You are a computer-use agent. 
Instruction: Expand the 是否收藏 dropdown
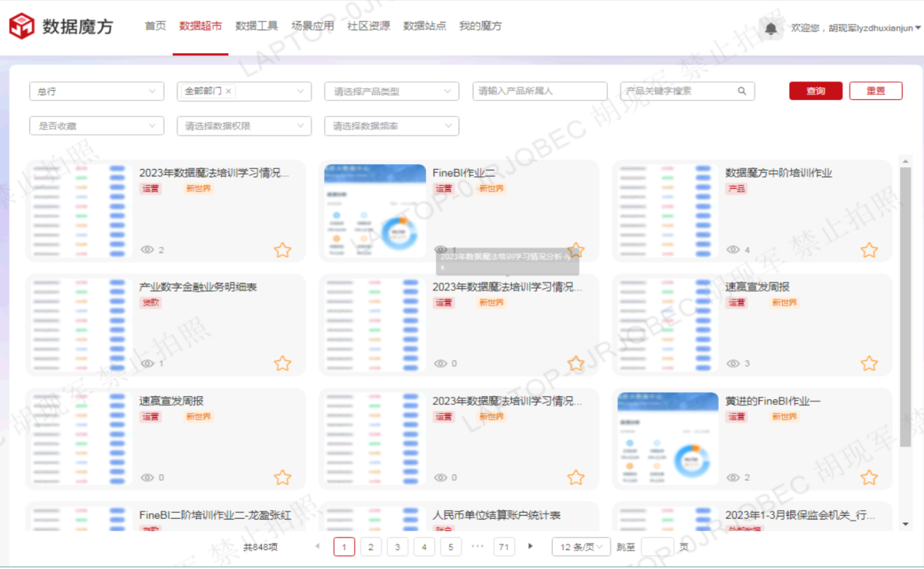tap(97, 125)
